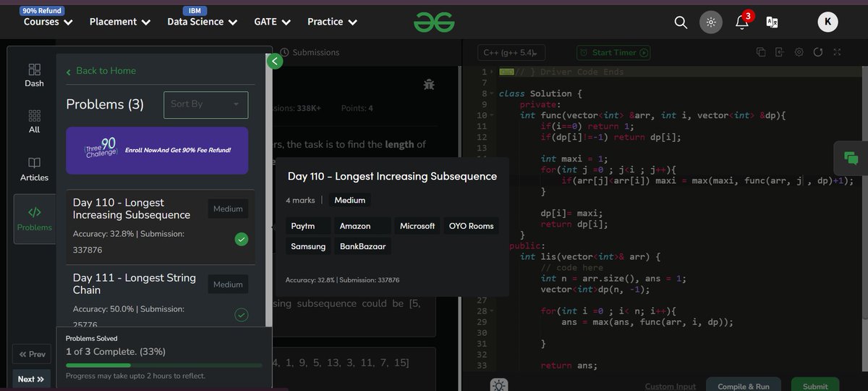The width and height of the screenshot is (868, 391).
Task: Click Three 90 Challenge enrollment banner
Action: point(157,151)
